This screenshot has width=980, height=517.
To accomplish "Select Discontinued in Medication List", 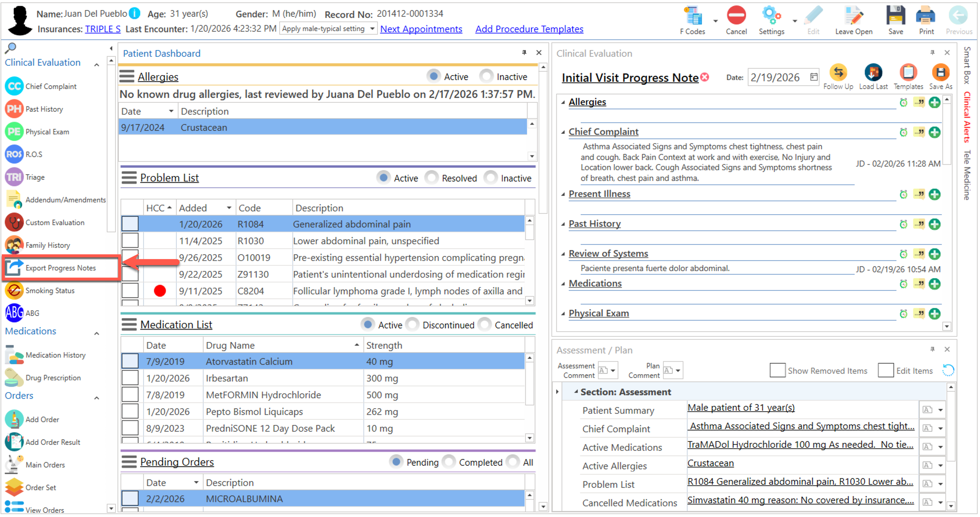I will (x=412, y=325).
